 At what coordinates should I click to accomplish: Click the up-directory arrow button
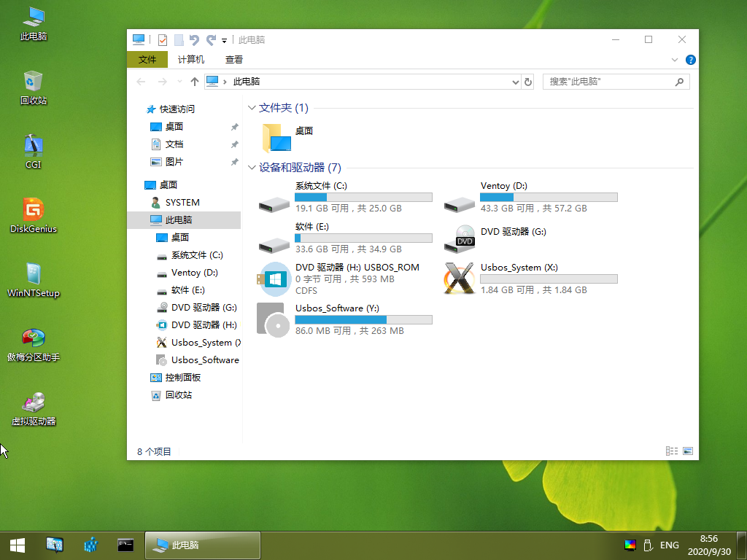(195, 82)
